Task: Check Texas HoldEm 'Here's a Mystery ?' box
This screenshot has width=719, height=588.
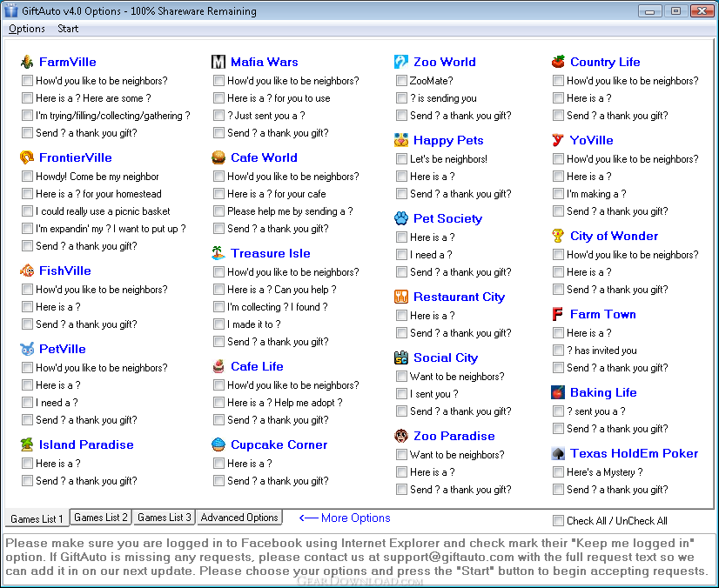Action: tap(558, 472)
